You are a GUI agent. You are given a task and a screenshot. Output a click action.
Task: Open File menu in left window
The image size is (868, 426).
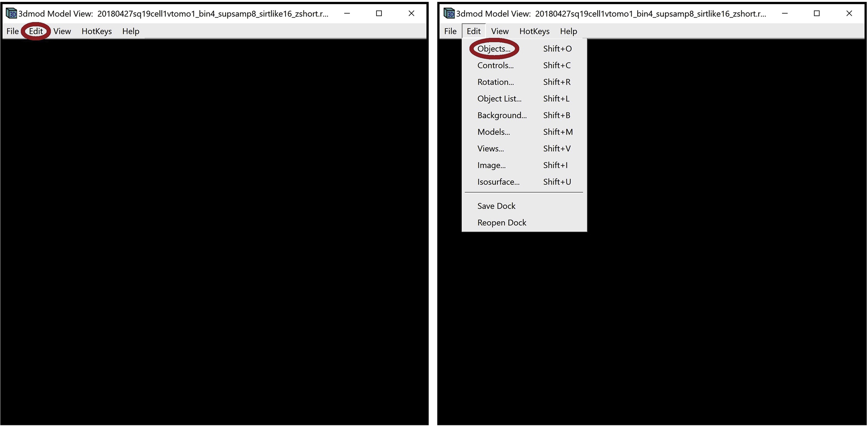(x=13, y=31)
